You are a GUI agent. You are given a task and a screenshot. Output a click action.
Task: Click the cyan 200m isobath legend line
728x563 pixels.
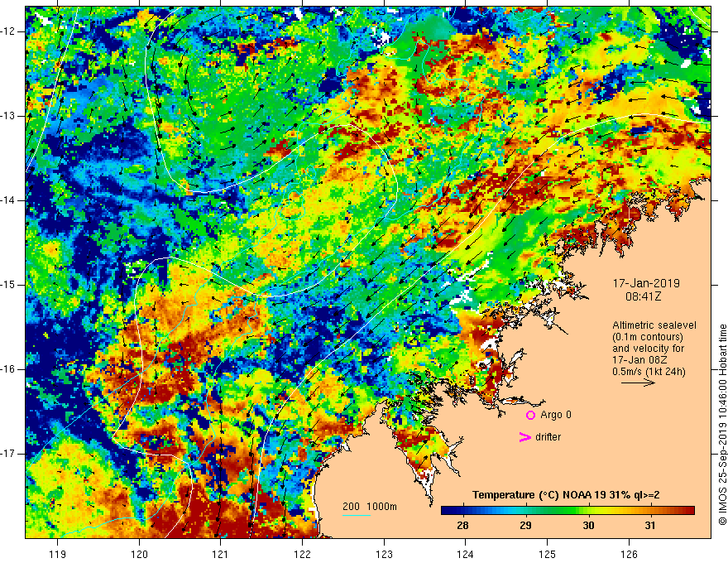[x=357, y=515]
